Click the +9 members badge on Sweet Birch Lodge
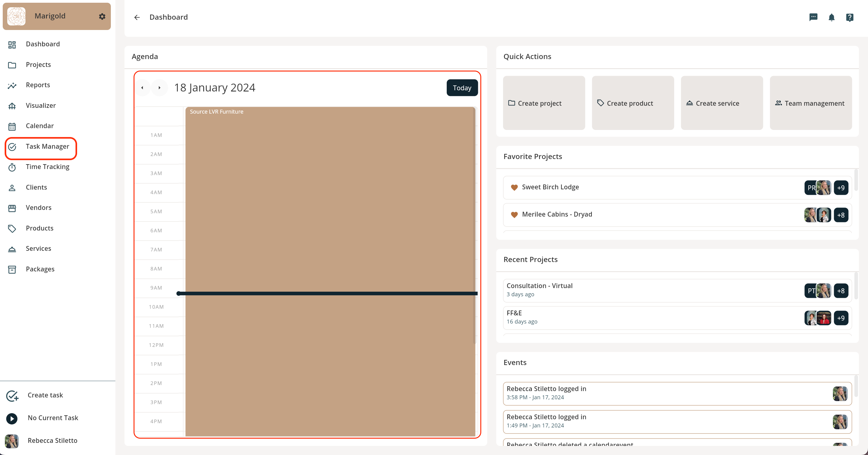The image size is (868, 455). (841, 188)
